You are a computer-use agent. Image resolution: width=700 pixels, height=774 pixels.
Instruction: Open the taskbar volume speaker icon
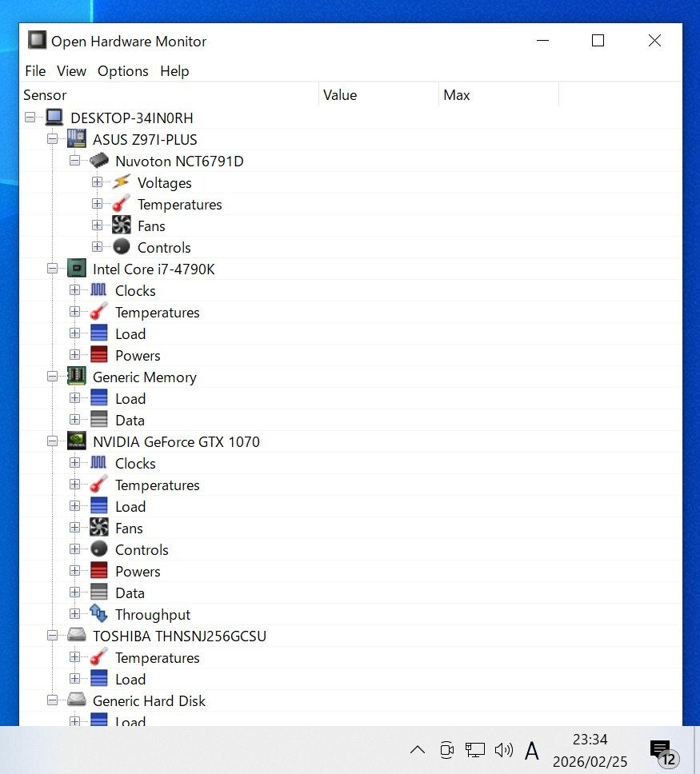click(x=503, y=750)
